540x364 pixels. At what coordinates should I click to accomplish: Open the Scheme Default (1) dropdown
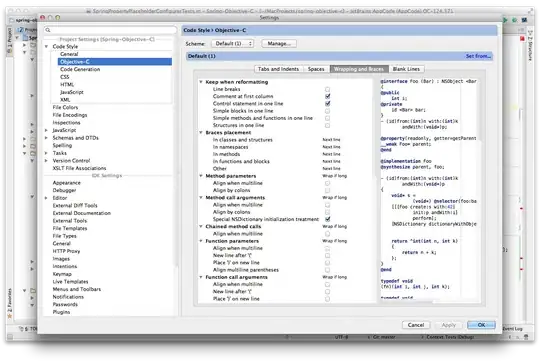click(233, 44)
